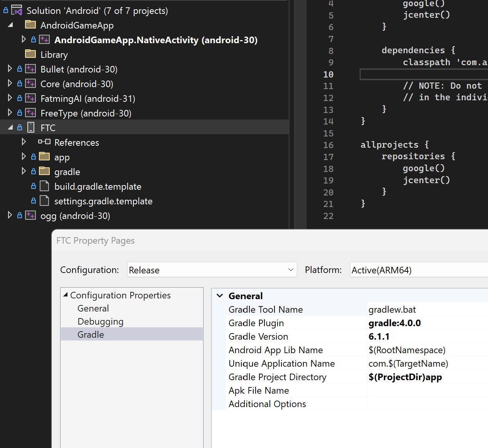488x448 pixels.
Task: Edit the Android App Lib Name value
Action: click(x=427, y=350)
